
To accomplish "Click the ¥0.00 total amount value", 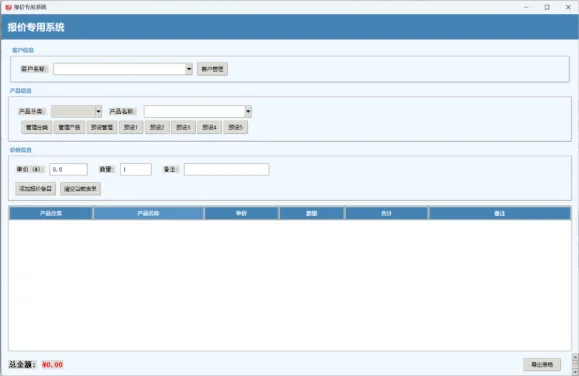I will pyautogui.click(x=52, y=365).
